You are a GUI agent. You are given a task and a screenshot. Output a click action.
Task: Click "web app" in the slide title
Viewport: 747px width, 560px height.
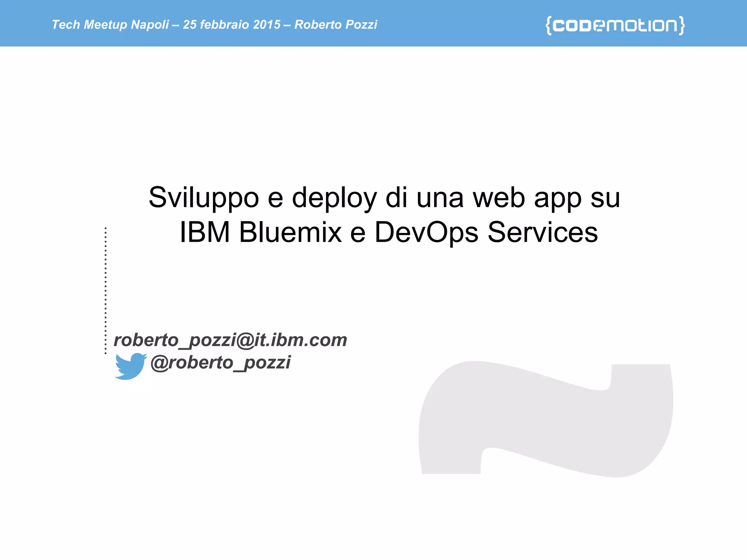(x=527, y=198)
